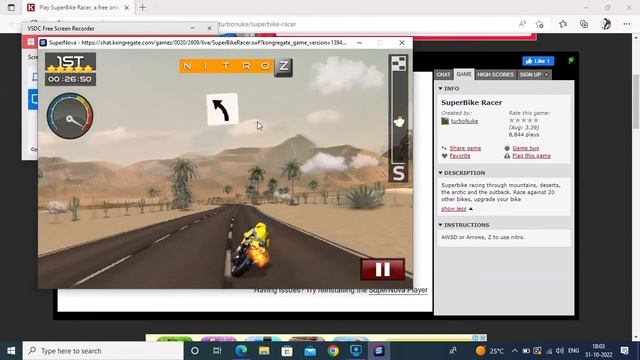
Task: Click the Z key icon beside NITRO
Action: (284, 66)
